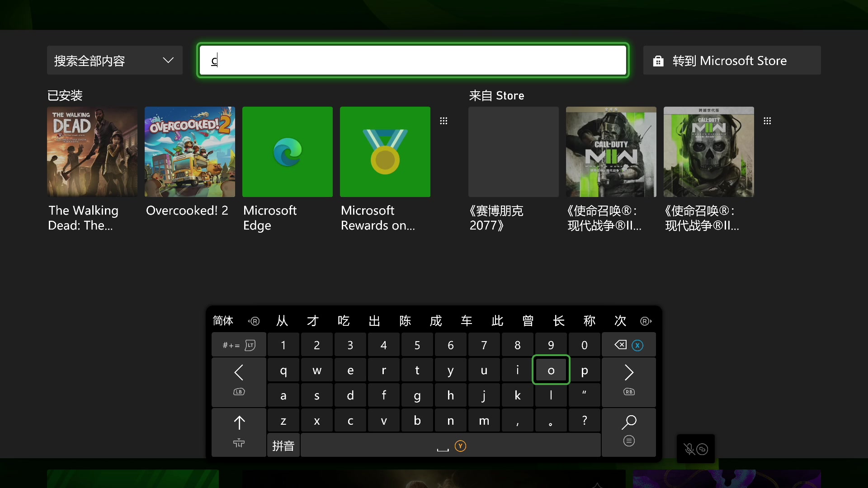Screen dimensions: 868x488
Task: Tap the g key
Action: click(417, 395)
